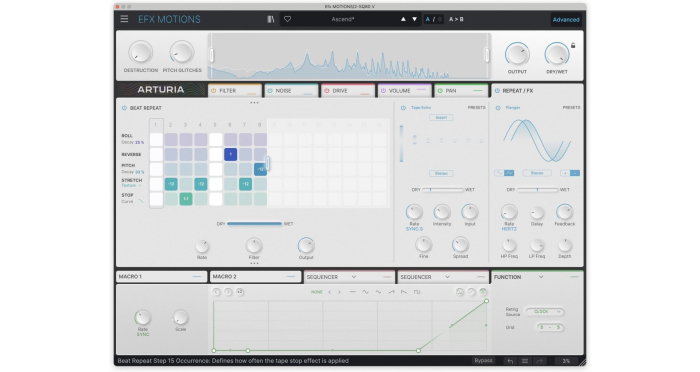Click the DESTRUCTION knob
The image size is (700, 372).
pos(140,53)
